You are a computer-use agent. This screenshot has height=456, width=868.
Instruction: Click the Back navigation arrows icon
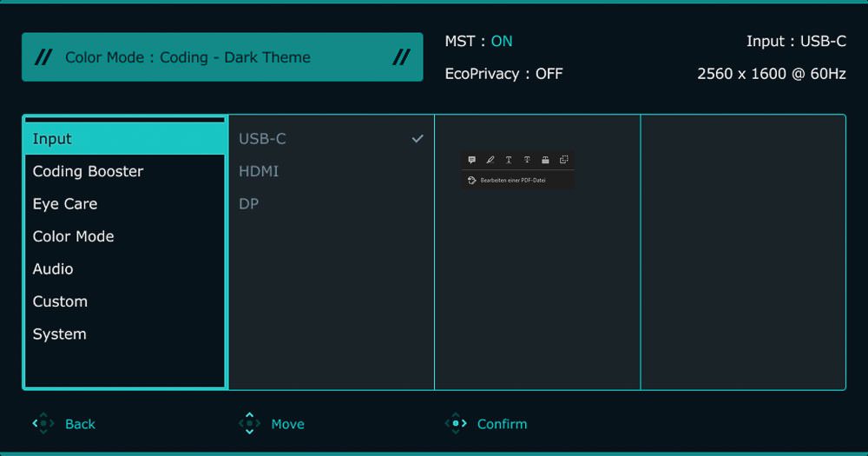(43, 424)
